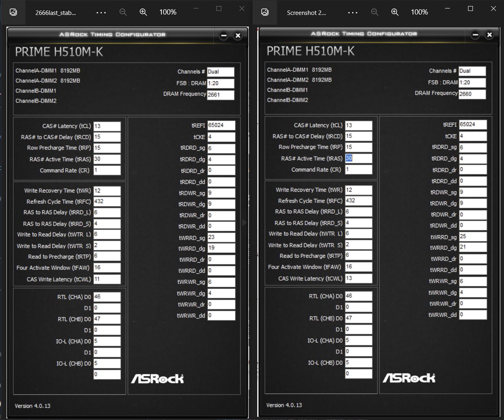Close the right ASRock Timing Configurator
The height and width of the screenshot is (420, 504).
pos(489,35)
